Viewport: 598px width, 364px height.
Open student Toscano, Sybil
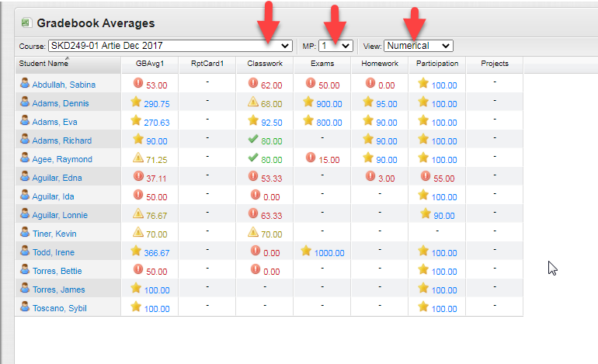point(59,308)
